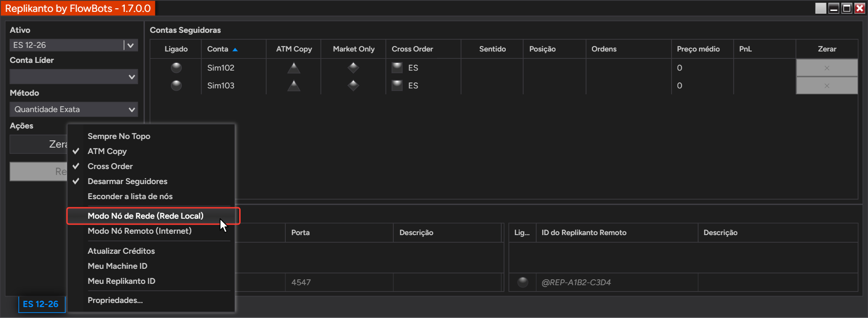
Task: Click Preço médio value 0 for Sim103
Action: click(x=679, y=86)
